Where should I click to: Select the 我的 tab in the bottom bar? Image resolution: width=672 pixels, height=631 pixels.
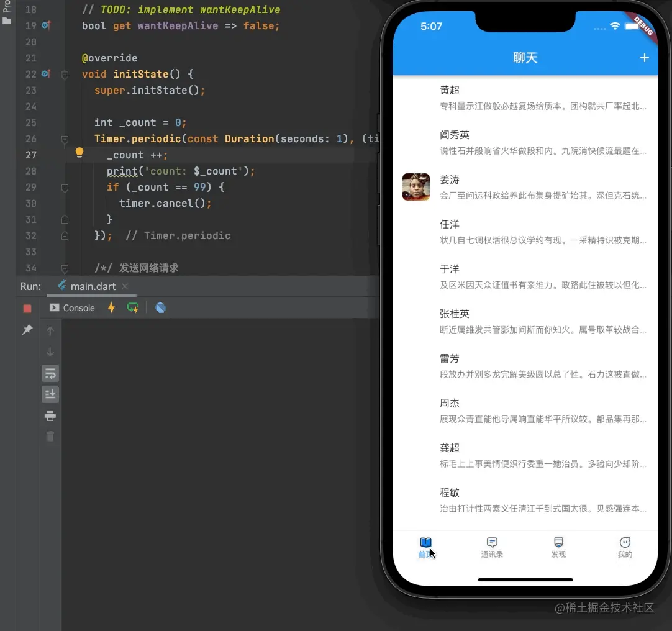click(x=625, y=547)
